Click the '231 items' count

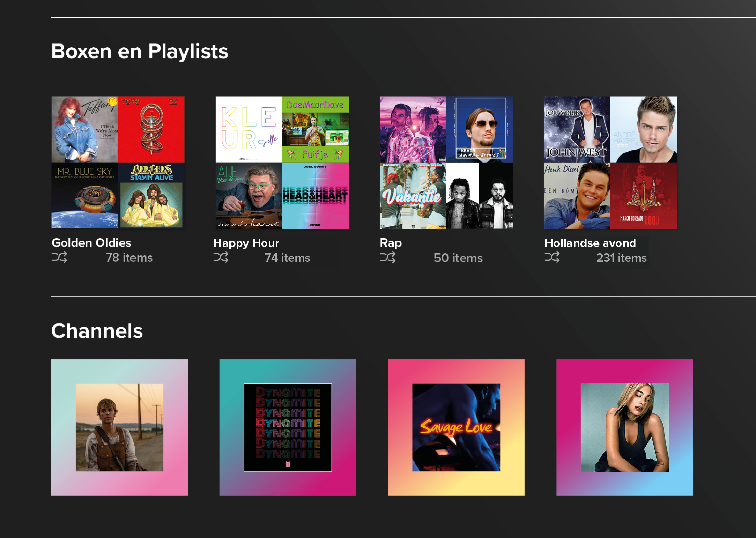pos(621,258)
